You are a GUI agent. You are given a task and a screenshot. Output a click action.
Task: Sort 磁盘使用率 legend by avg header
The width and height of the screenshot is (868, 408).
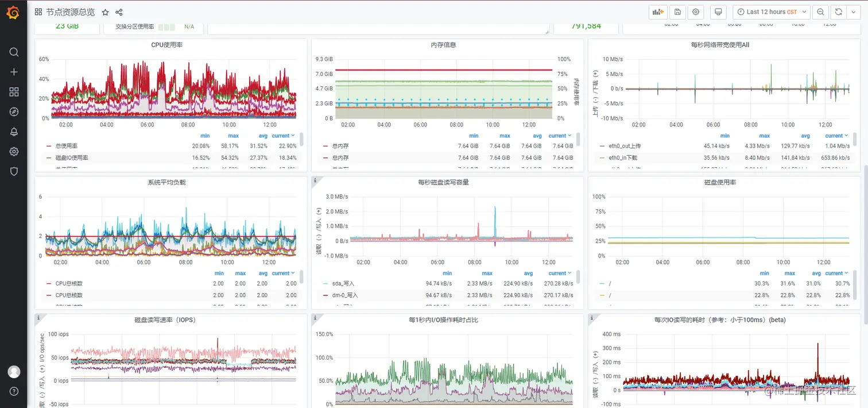coord(817,274)
